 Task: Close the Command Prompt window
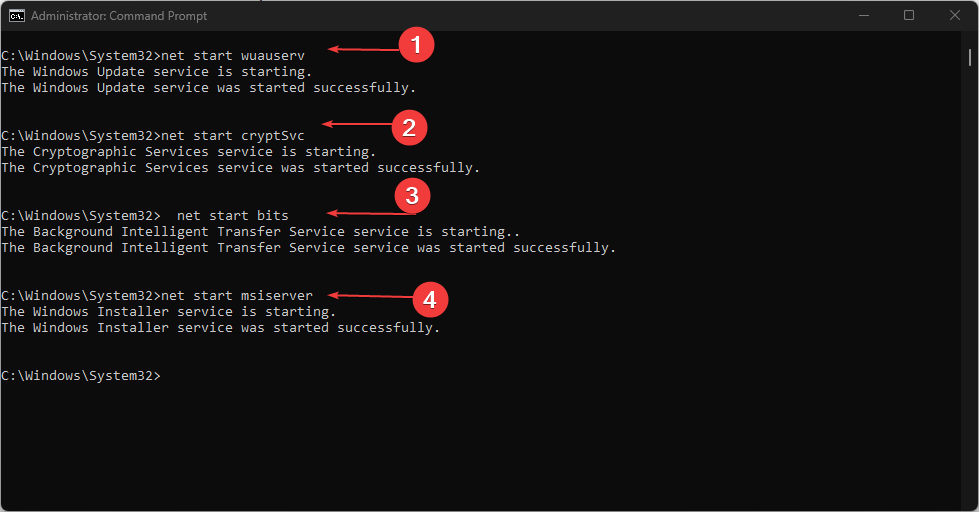pyautogui.click(x=953, y=15)
